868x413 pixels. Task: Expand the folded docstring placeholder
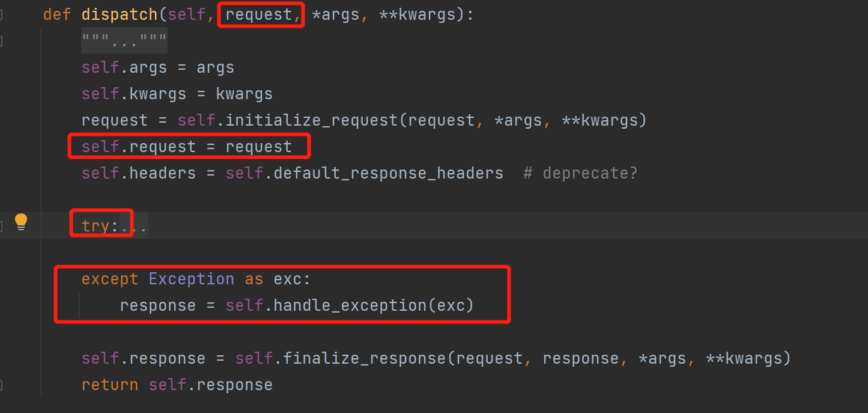[124, 41]
